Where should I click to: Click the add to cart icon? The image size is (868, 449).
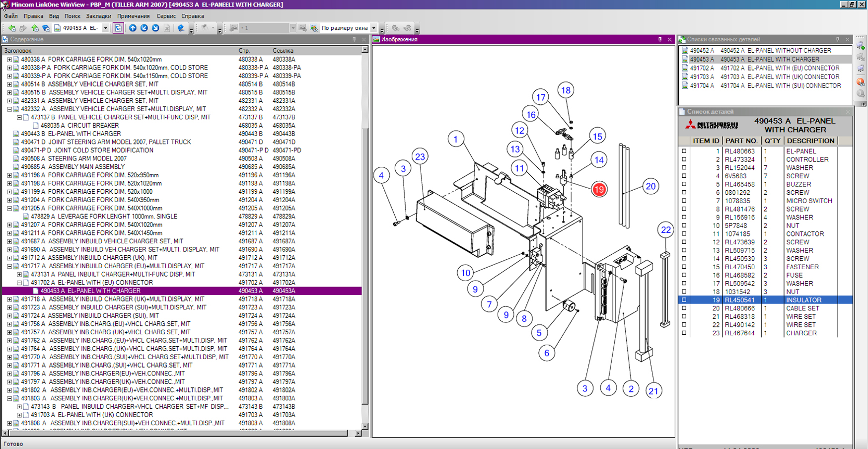click(x=861, y=46)
